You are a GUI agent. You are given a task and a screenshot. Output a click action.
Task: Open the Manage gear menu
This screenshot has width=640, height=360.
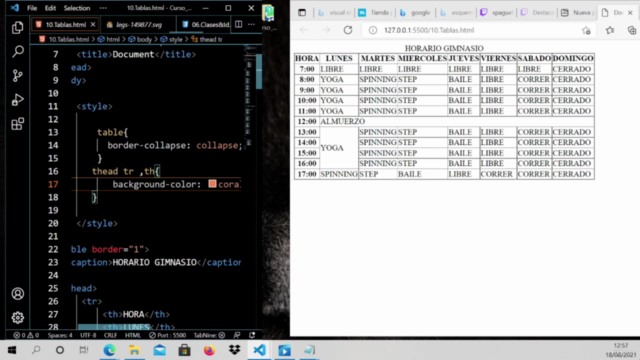tap(18, 317)
